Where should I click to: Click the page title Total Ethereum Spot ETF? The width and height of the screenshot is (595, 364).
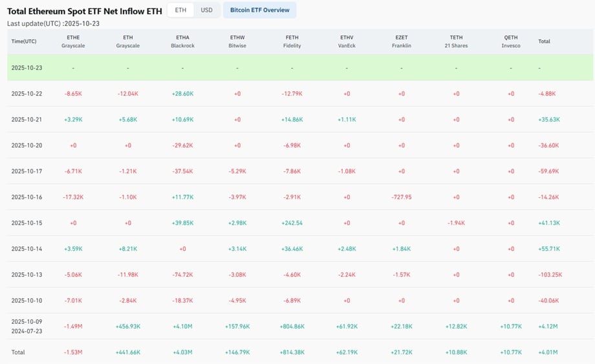(84, 11)
